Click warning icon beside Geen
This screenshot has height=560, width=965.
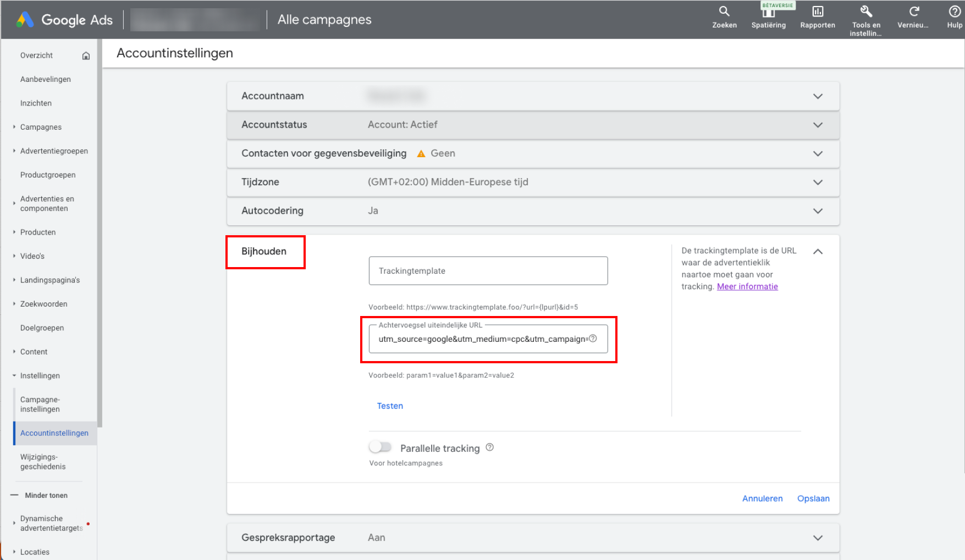pos(421,154)
